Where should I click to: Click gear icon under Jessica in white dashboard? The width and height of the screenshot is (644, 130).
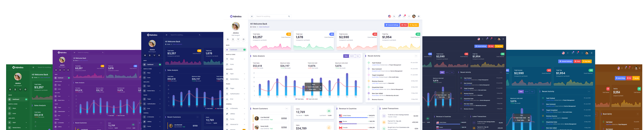[x=244, y=39]
